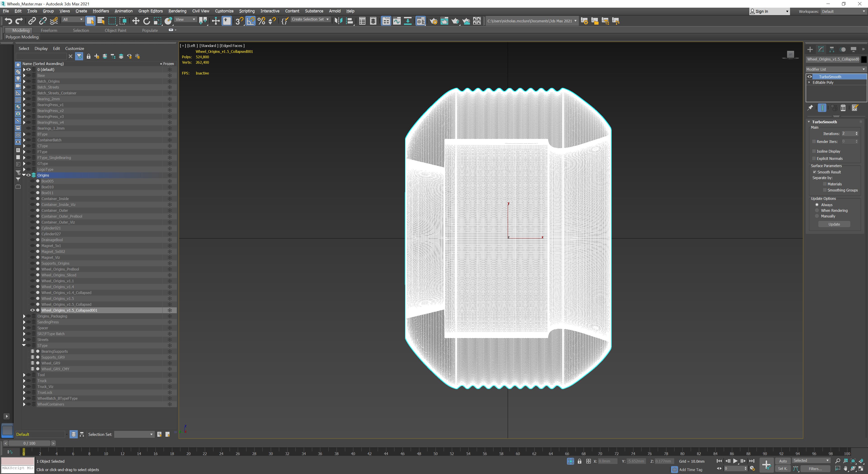Image resolution: width=868 pixels, height=474 pixels.
Task: Enable the Render Iters checkbox
Action: (814, 141)
